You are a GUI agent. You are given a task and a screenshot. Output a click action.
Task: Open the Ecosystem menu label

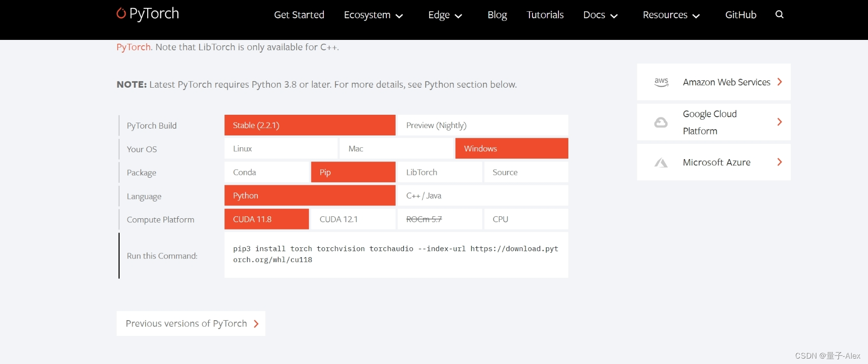367,15
